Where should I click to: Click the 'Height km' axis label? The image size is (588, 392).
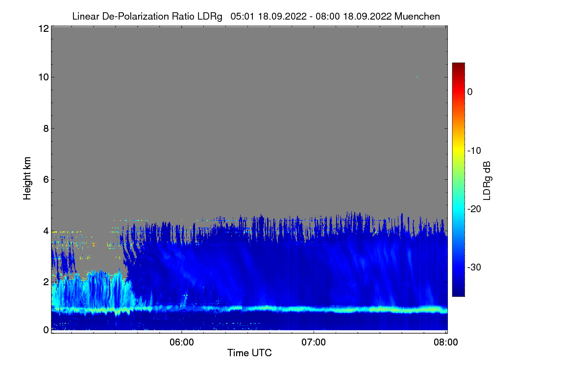[x=27, y=178]
